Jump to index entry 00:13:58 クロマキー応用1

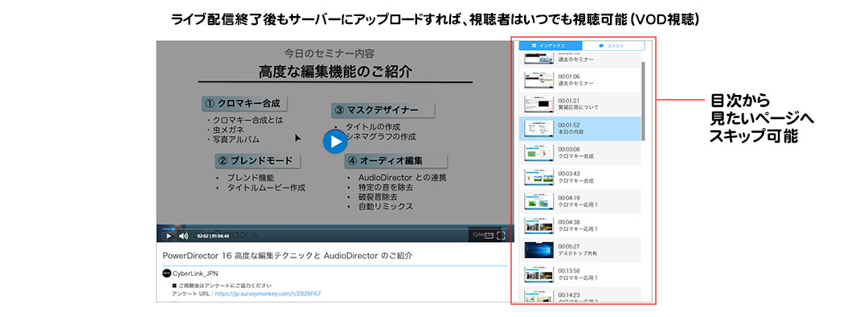click(580, 274)
